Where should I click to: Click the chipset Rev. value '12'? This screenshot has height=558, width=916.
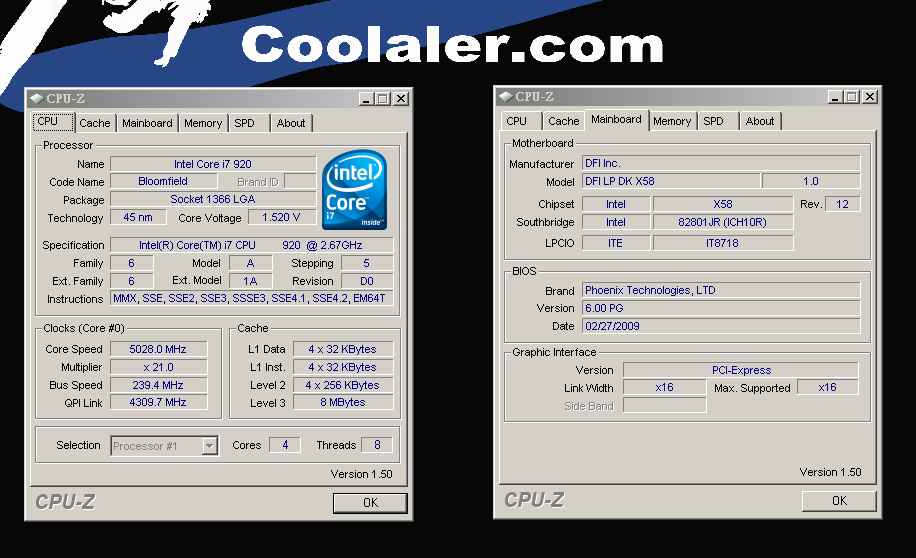click(842, 204)
